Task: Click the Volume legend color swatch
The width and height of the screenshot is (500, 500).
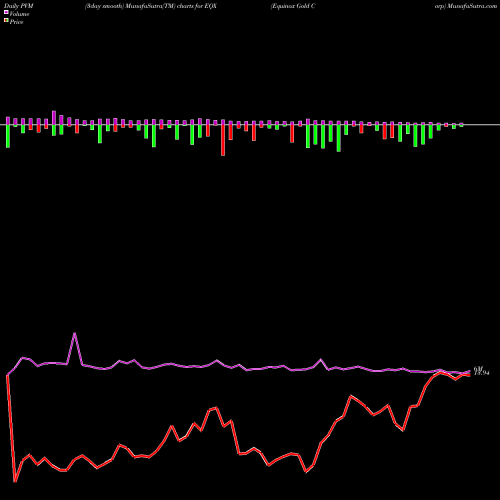Action: point(6,13)
